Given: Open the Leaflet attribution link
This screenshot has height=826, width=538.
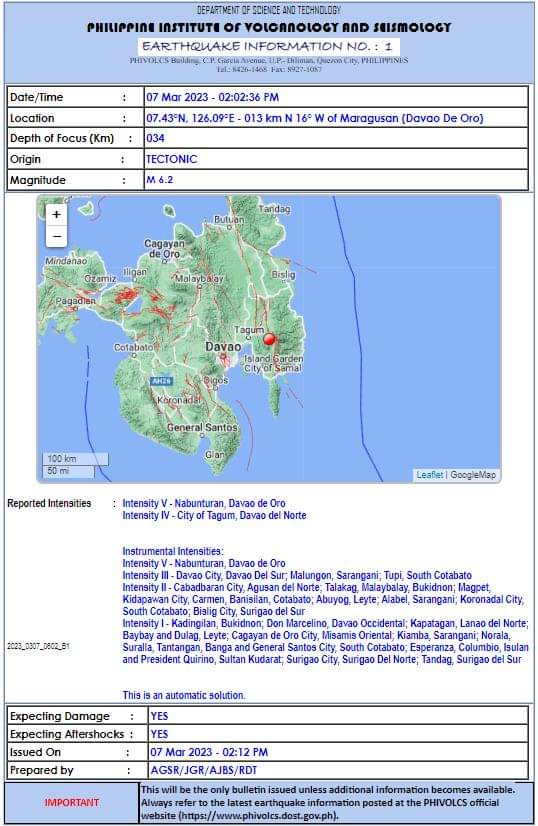Looking at the screenshot, I should pyautogui.click(x=429, y=475).
